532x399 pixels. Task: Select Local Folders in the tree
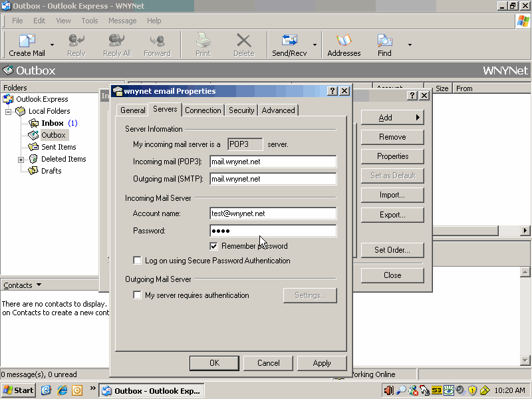[49, 111]
